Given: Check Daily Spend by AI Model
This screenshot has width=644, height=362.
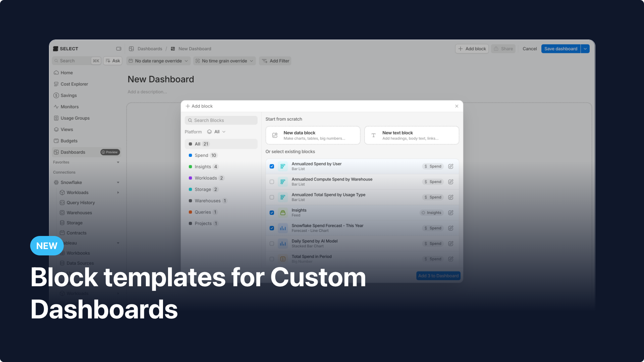Looking at the screenshot, I should [272, 244].
